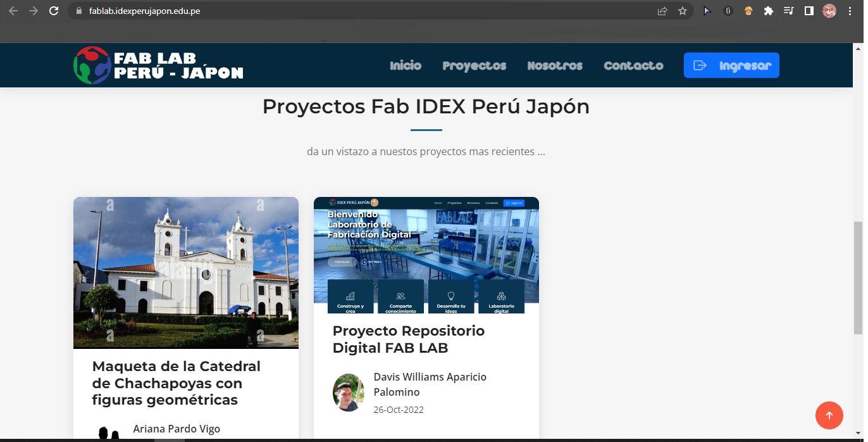Click the orange scroll-to-top arrow button
The width and height of the screenshot is (868, 442).
click(x=829, y=415)
